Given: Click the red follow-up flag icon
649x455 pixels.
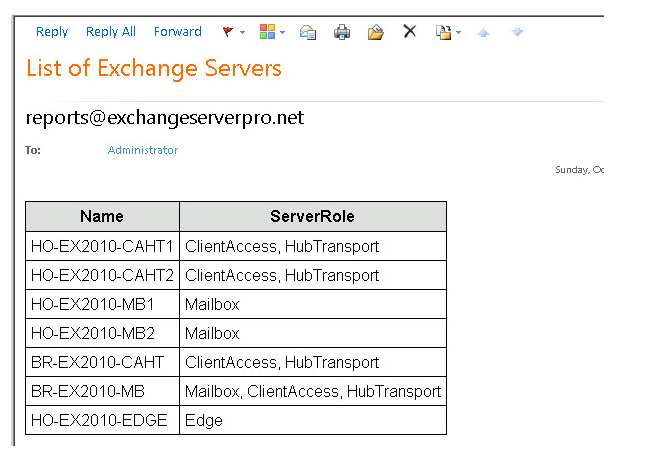Looking at the screenshot, I should pos(227,33).
